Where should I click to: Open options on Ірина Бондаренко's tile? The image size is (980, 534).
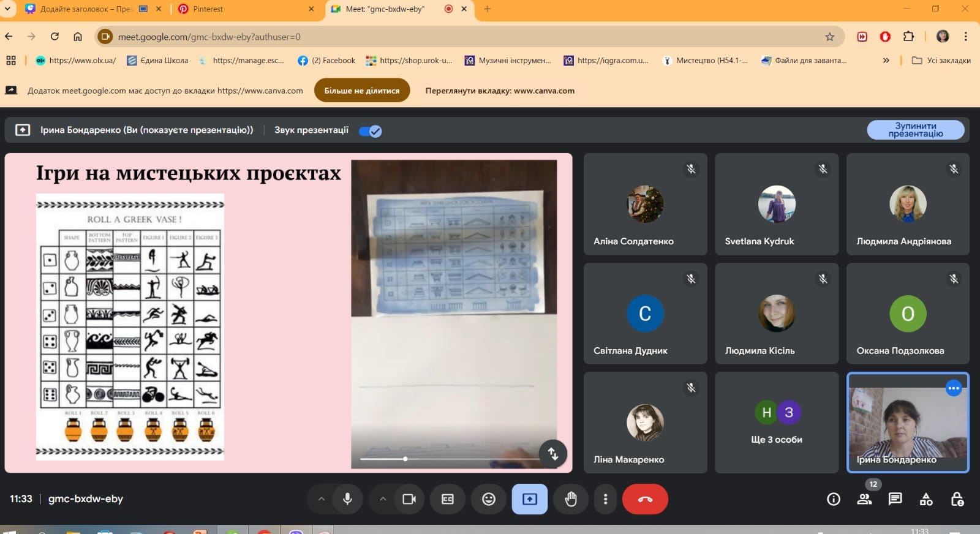(954, 388)
